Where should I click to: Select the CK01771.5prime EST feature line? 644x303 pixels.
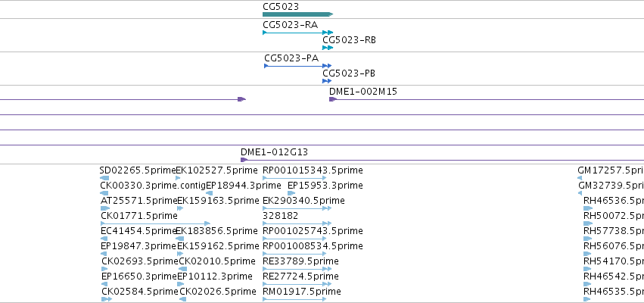tap(155, 223)
